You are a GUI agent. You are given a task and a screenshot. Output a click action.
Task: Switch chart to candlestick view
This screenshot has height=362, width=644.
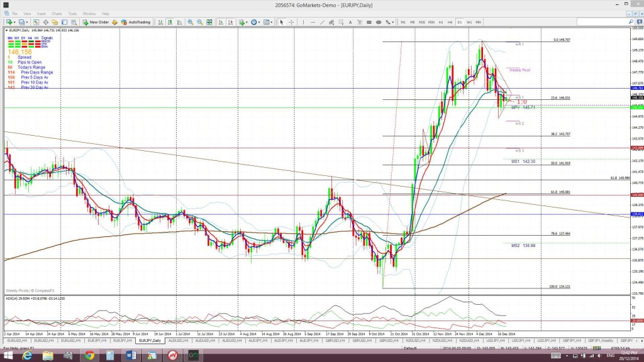(x=170, y=22)
